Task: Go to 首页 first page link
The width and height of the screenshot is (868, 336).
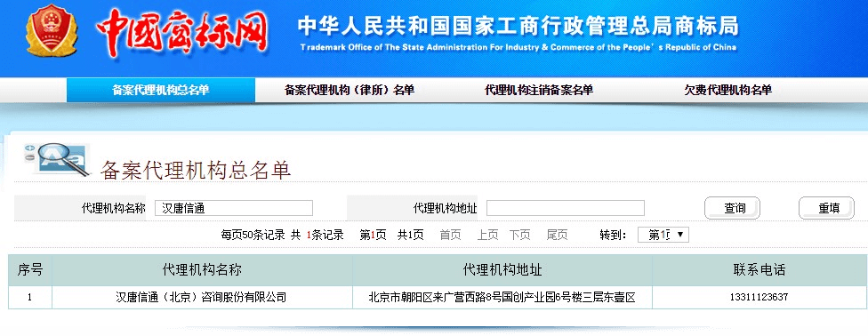Action: [x=450, y=235]
